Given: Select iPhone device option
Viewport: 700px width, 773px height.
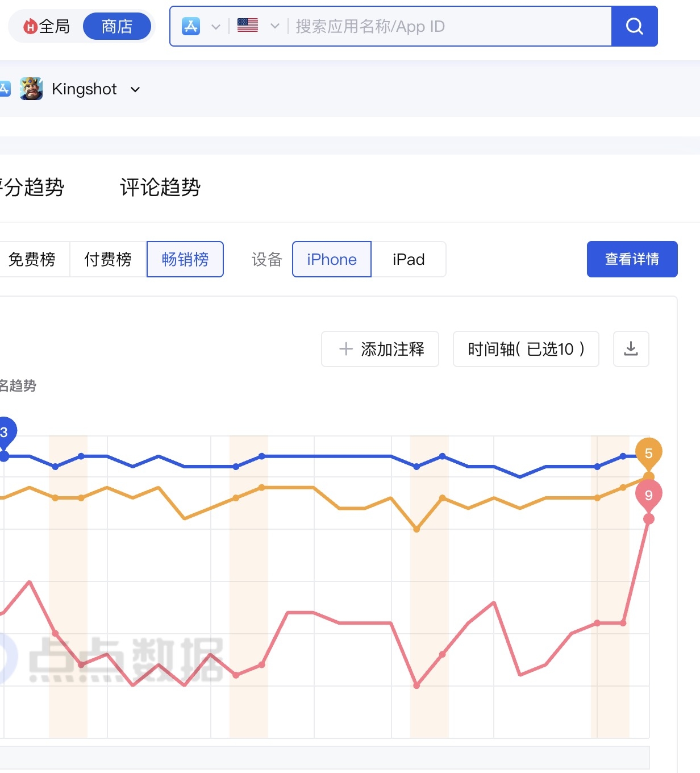Looking at the screenshot, I should (332, 259).
